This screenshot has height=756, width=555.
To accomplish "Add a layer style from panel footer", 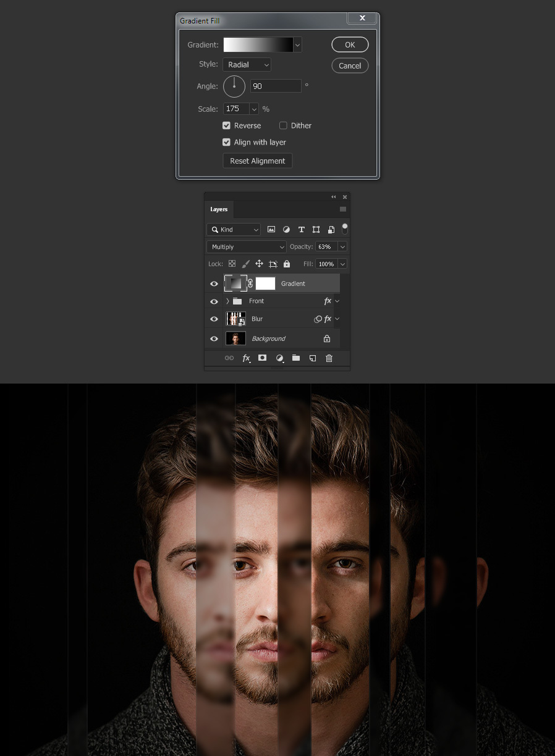I will coord(246,358).
